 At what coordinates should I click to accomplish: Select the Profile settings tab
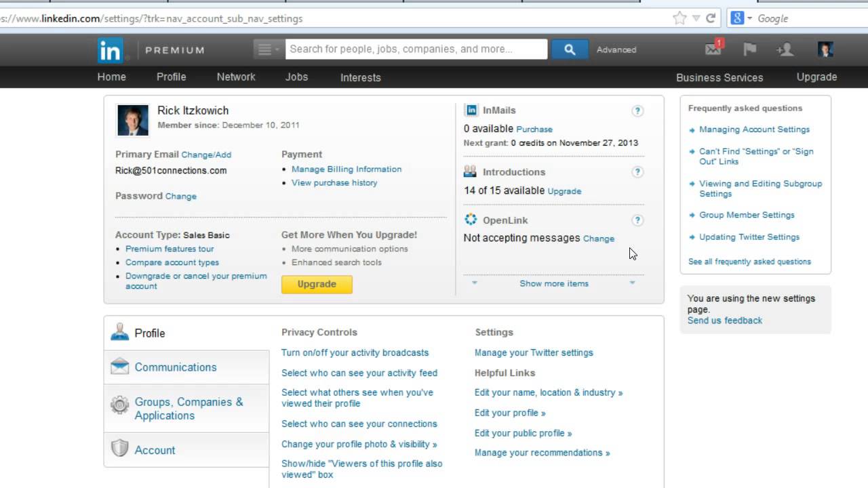[187, 333]
